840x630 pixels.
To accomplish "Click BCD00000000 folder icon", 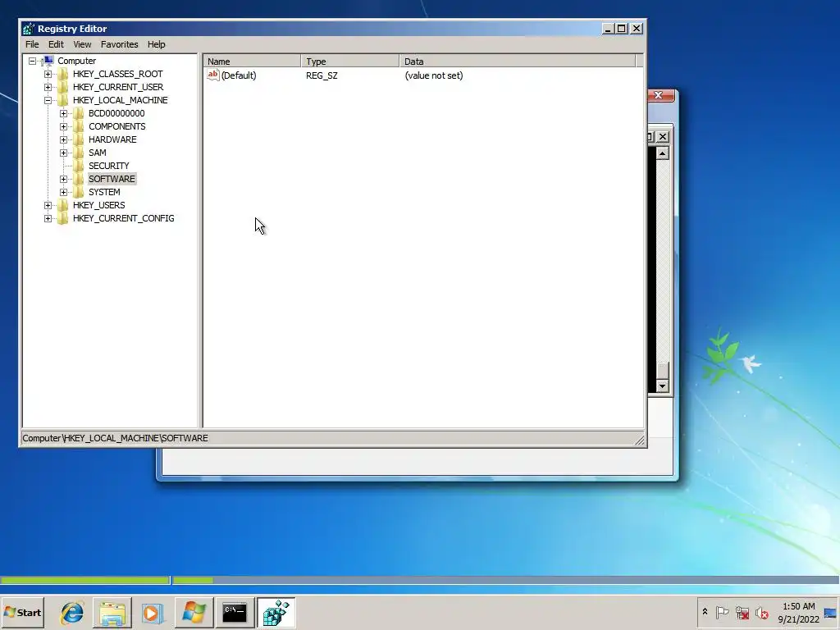I will [x=78, y=113].
